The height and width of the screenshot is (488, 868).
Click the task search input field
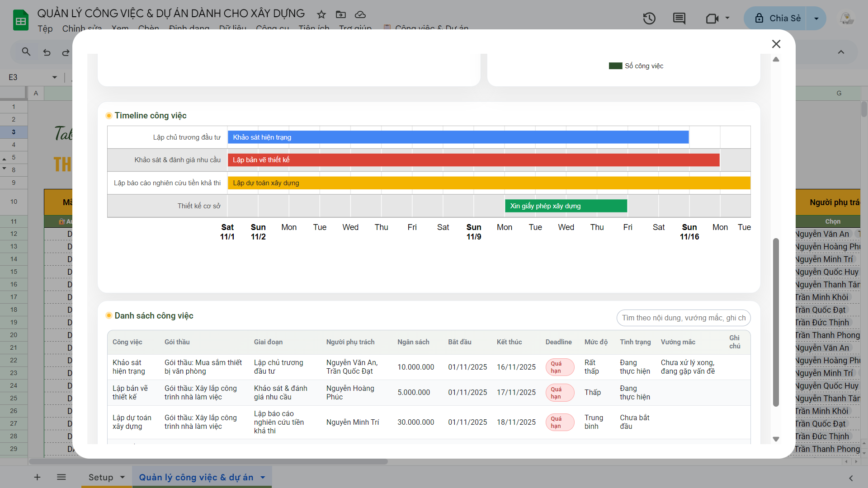click(683, 318)
